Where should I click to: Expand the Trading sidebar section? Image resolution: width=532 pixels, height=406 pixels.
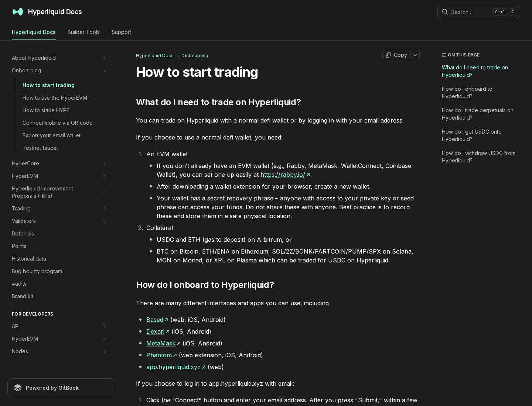click(104, 209)
